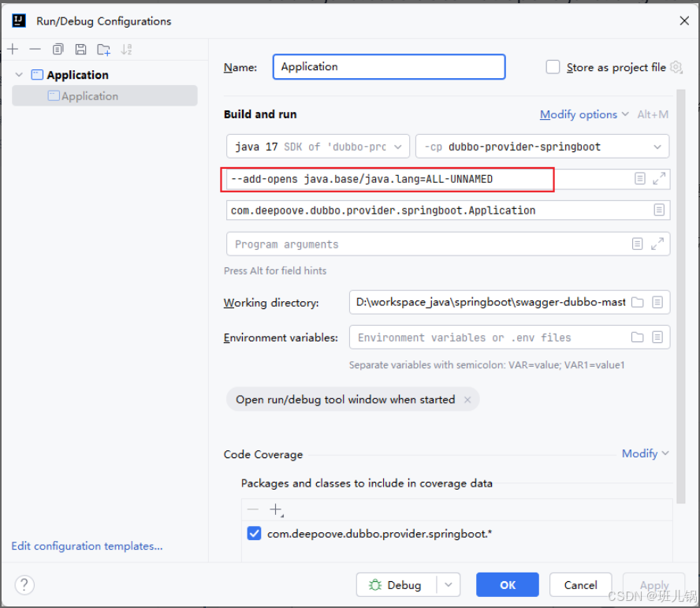Open the java 17 SDK dropdown

[318, 147]
